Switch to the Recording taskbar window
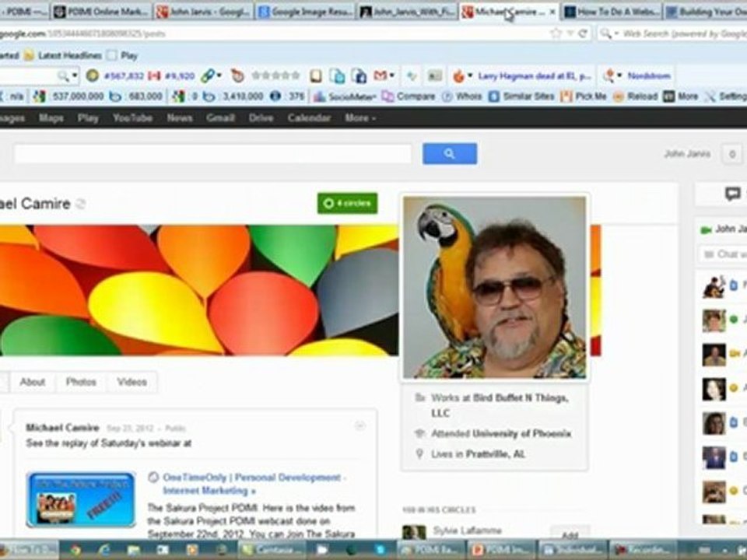747x560 pixels. pyautogui.click(x=642, y=550)
